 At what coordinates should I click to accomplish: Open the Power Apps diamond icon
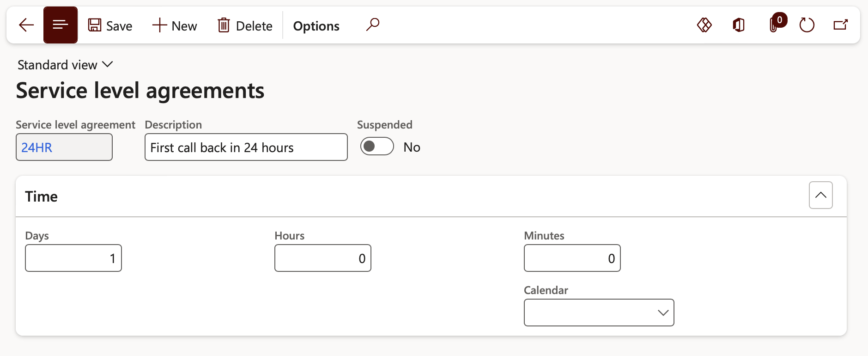(704, 25)
